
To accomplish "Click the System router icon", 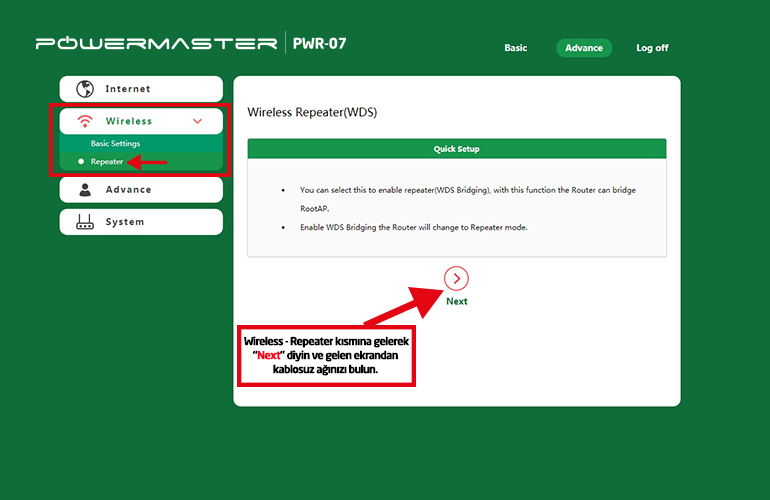I will (x=85, y=222).
